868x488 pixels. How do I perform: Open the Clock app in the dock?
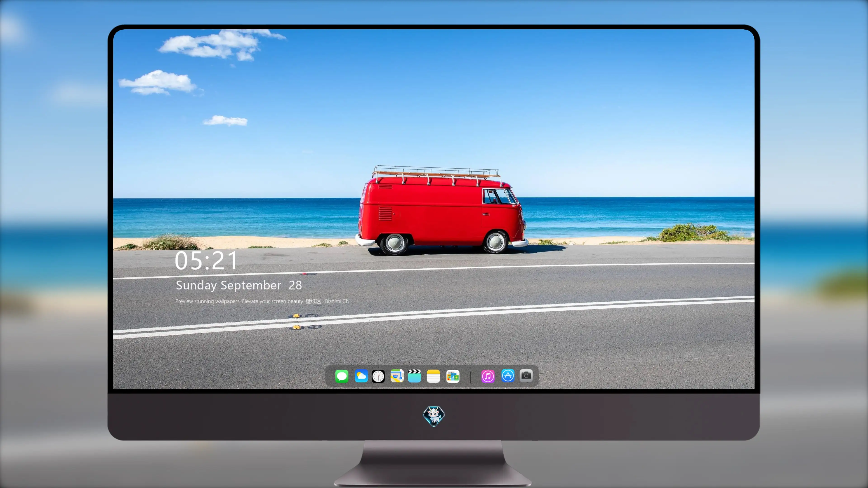(x=378, y=376)
